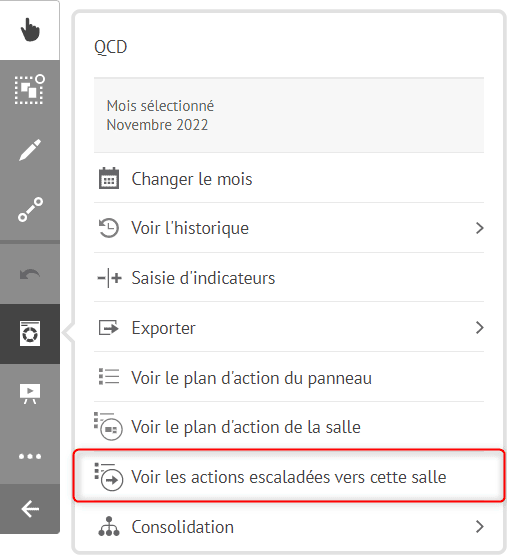Expand the Consolidation submenu chevron
Viewport: 507px width, 555px height.
[479, 527]
